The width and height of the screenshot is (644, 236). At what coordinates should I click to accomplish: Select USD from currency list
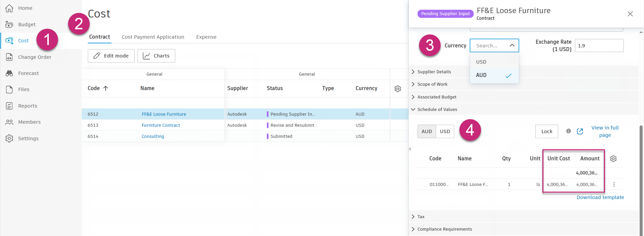point(494,62)
